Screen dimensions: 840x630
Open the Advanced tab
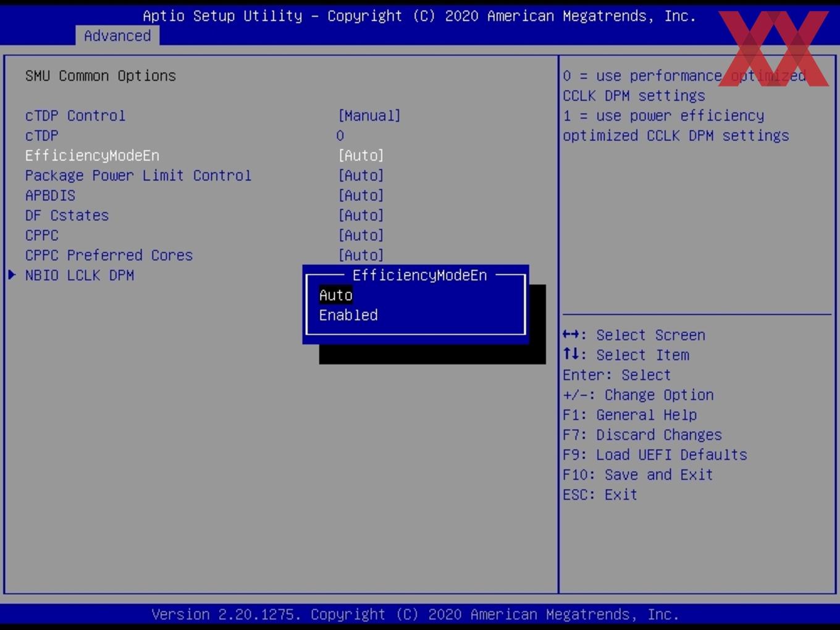[x=117, y=35]
